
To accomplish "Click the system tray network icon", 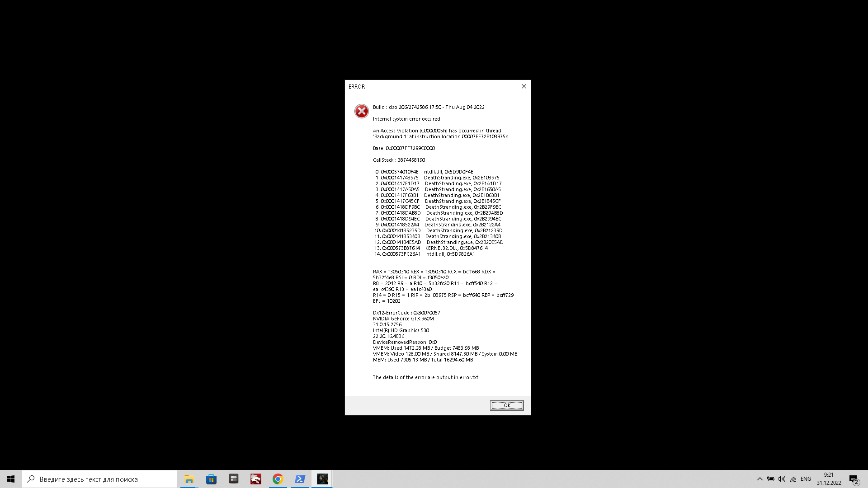I will tap(793, 479).
